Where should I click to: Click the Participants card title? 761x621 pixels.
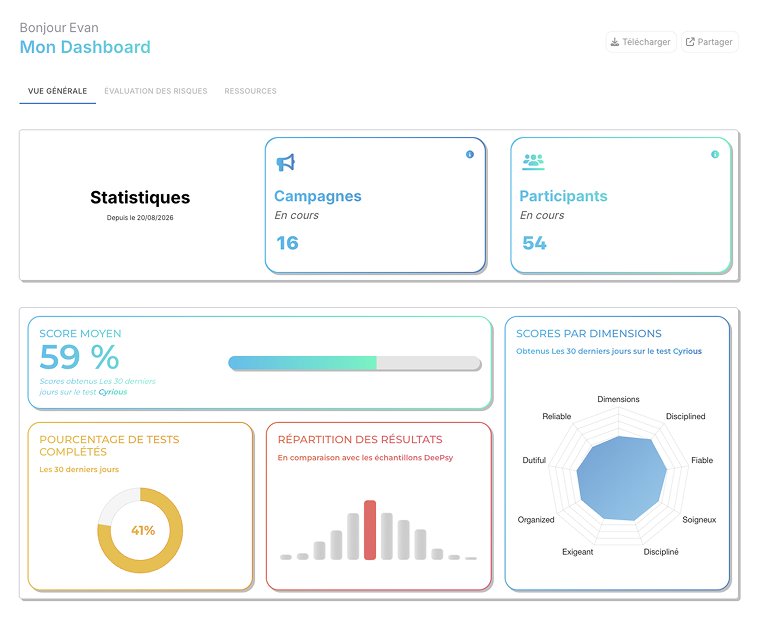click(563, 196)
